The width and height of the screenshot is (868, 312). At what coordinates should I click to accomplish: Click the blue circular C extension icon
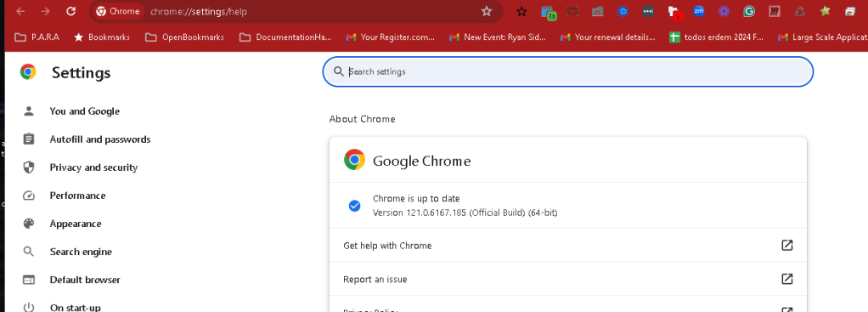(x=623, y=11)
